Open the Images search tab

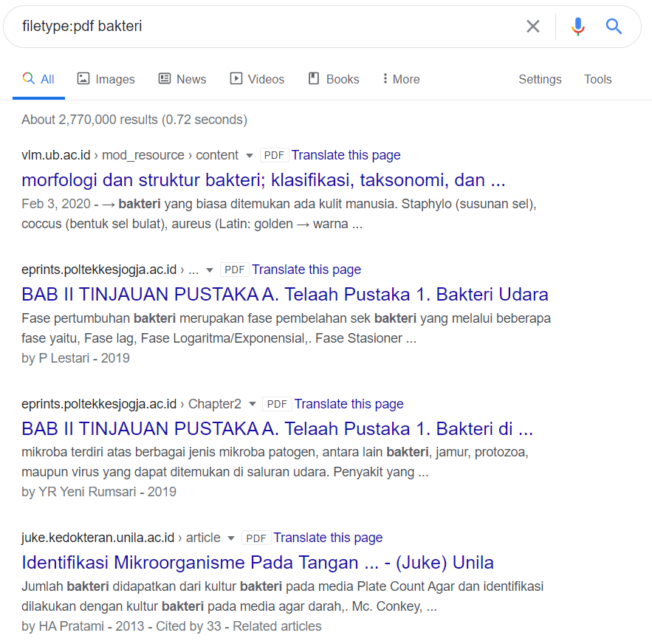coord(106,79)
